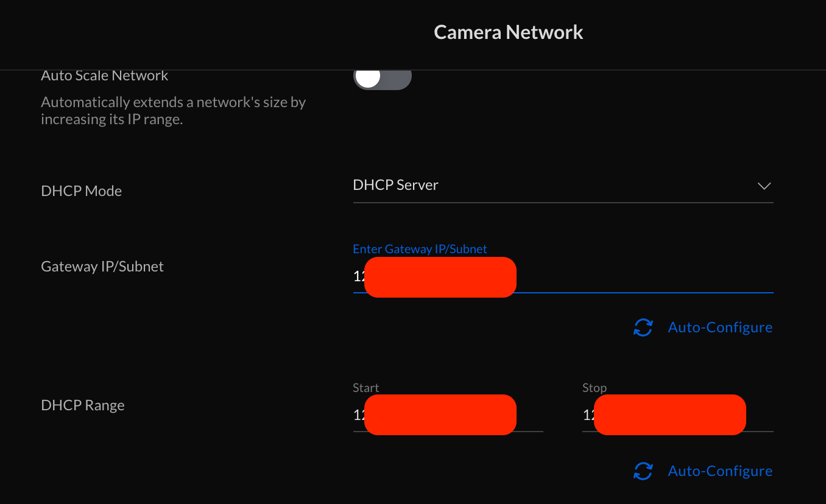Click the DHCP Mode label text
Viewport: 826px width, 504px height.
click(x=81, y=191)
